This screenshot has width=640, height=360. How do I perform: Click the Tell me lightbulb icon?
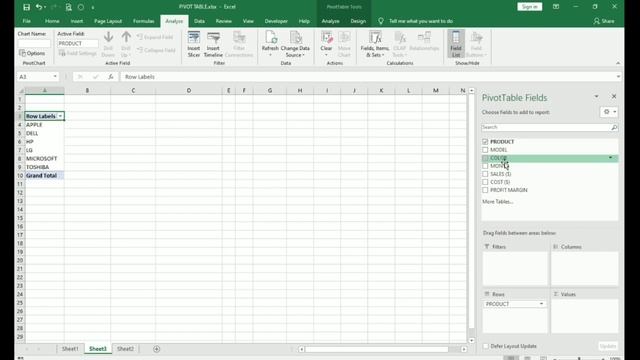point(381,21)
